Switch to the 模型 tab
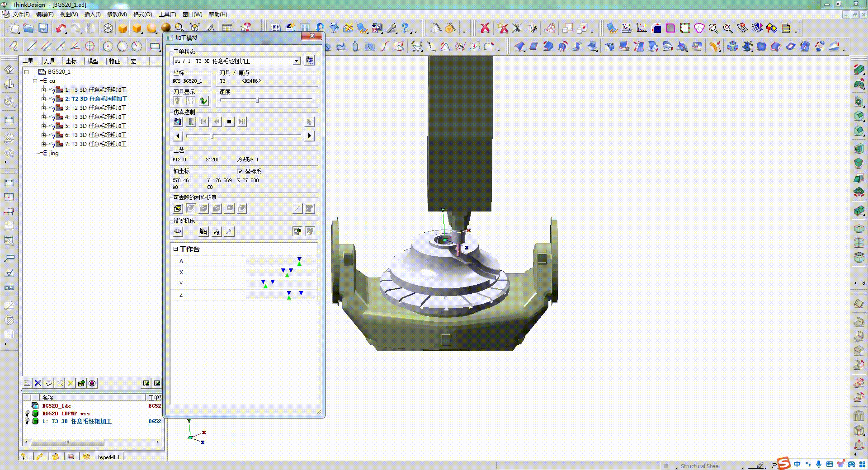Image resolution: width=868 pixels, height=470 pixels. (x=93, y=61)
